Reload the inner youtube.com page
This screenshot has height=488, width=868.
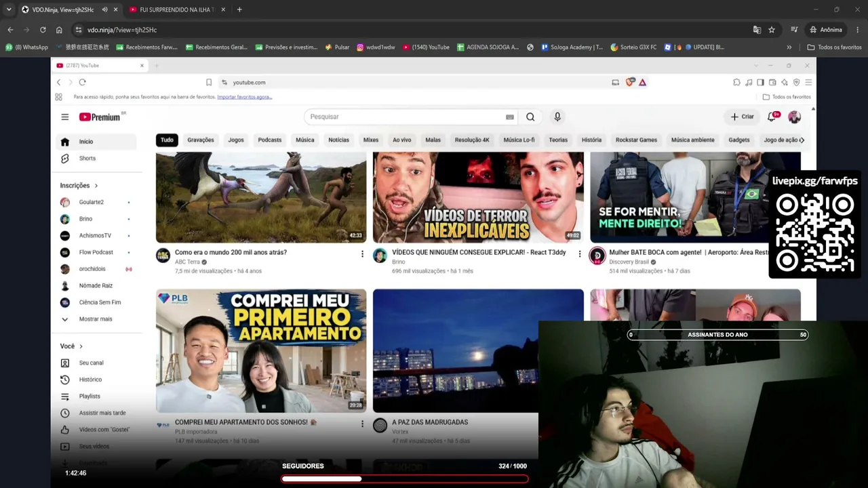point(82,82)
